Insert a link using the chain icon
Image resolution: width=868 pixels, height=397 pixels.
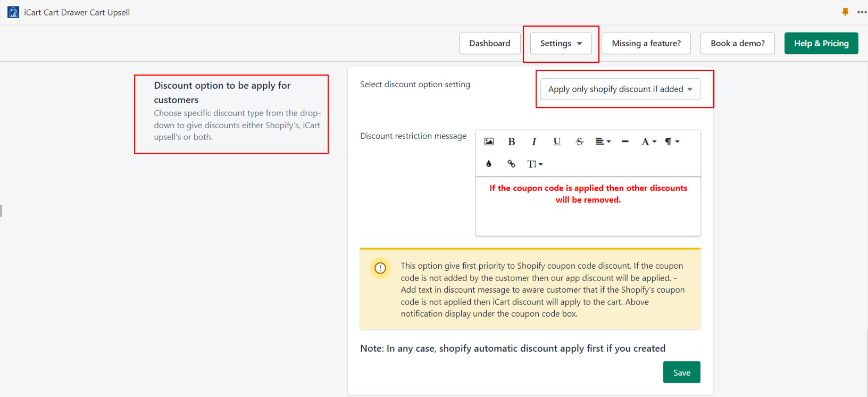pos(511,164)
